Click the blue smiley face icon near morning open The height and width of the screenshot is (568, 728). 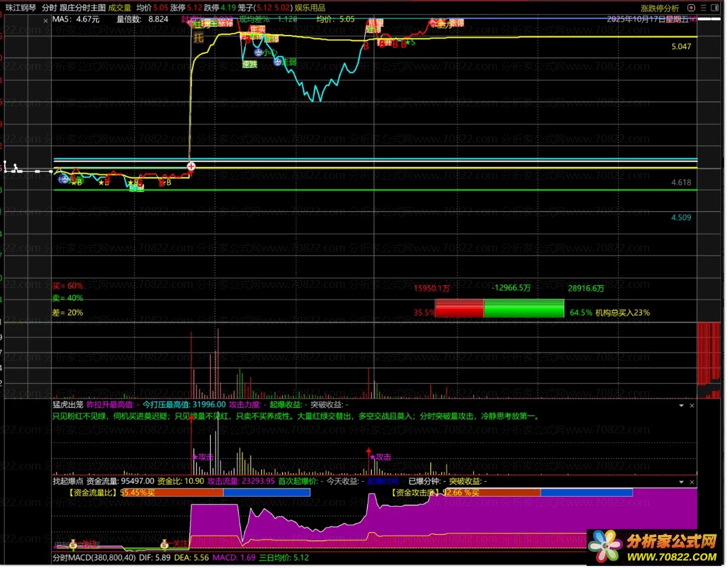click(63, 178)
